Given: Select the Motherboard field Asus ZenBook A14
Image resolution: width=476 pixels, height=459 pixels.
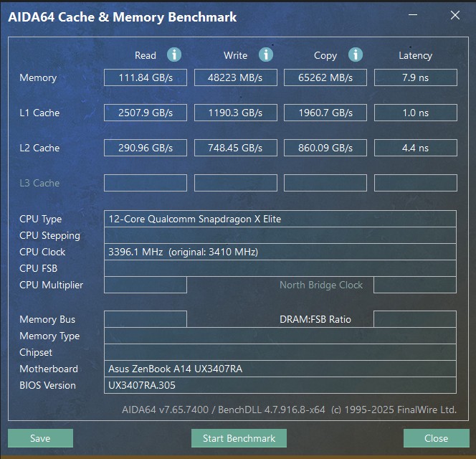Looking at the screenshot, I should [x=280, y=369].
